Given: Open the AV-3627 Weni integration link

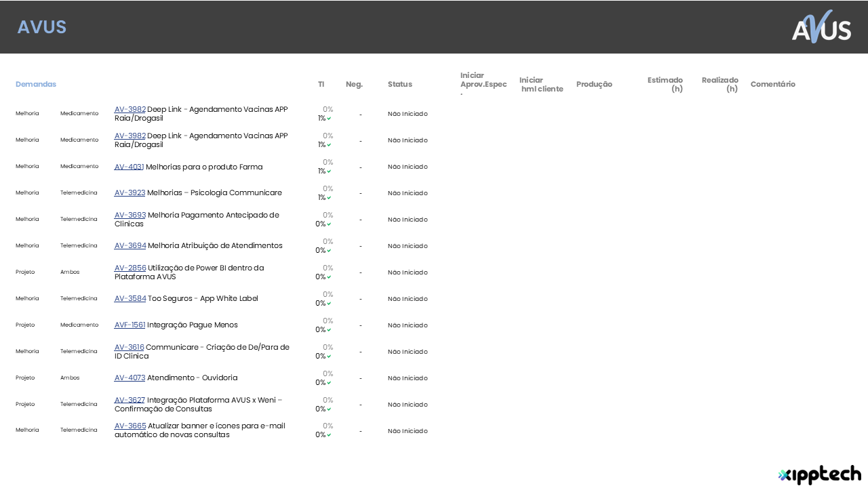Looking at the screenshot, I should (x=130, y=400).
